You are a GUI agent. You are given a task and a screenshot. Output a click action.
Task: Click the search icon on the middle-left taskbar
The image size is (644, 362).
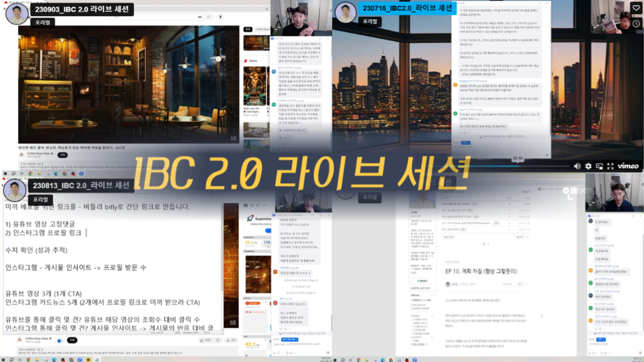[x=13, y=174]
